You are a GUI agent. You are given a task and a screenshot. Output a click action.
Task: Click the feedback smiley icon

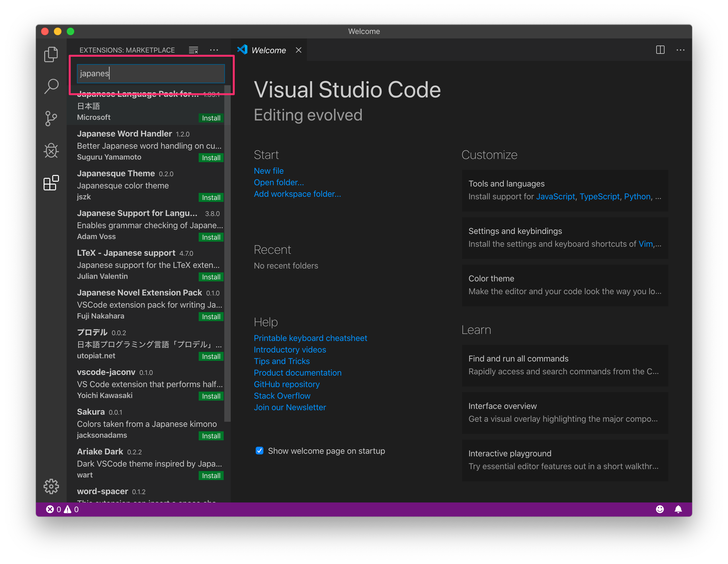(x=660, y=509)
